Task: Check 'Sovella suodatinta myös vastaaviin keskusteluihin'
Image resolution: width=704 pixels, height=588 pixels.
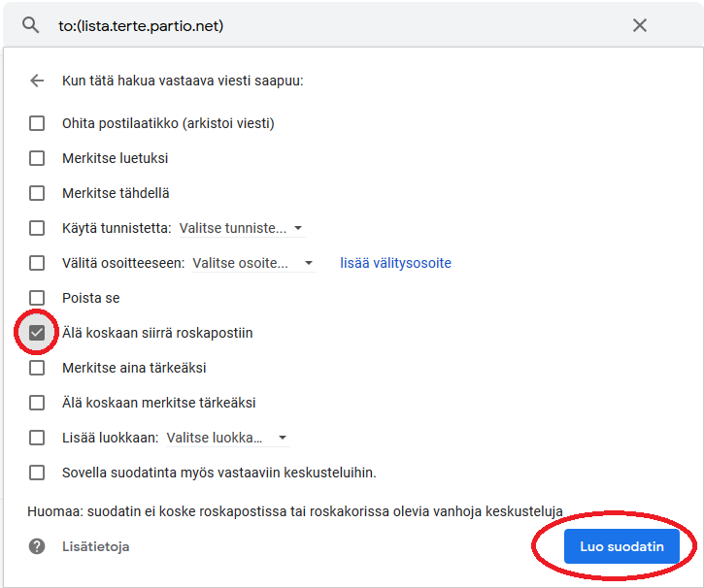Action: [x=37, y=473]
